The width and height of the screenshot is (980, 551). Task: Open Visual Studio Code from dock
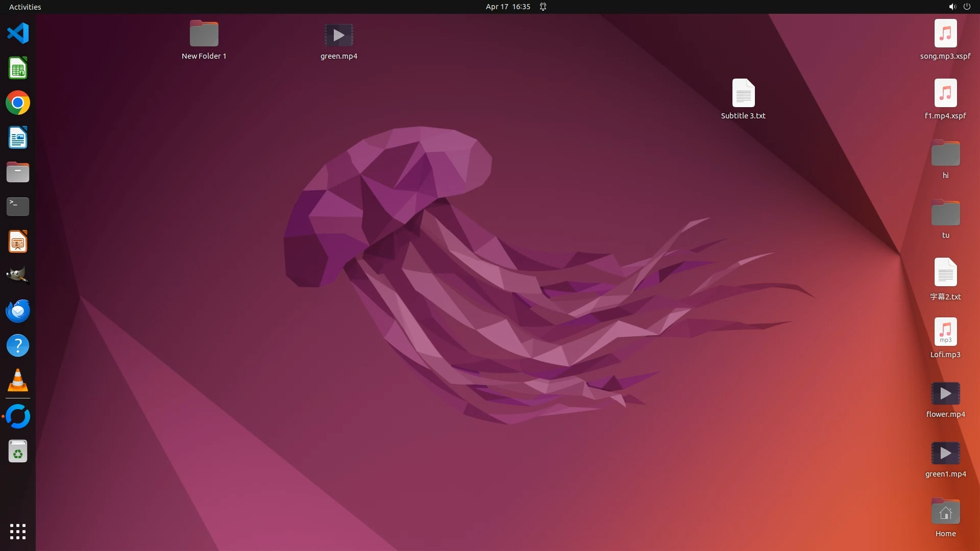point(18,34)
